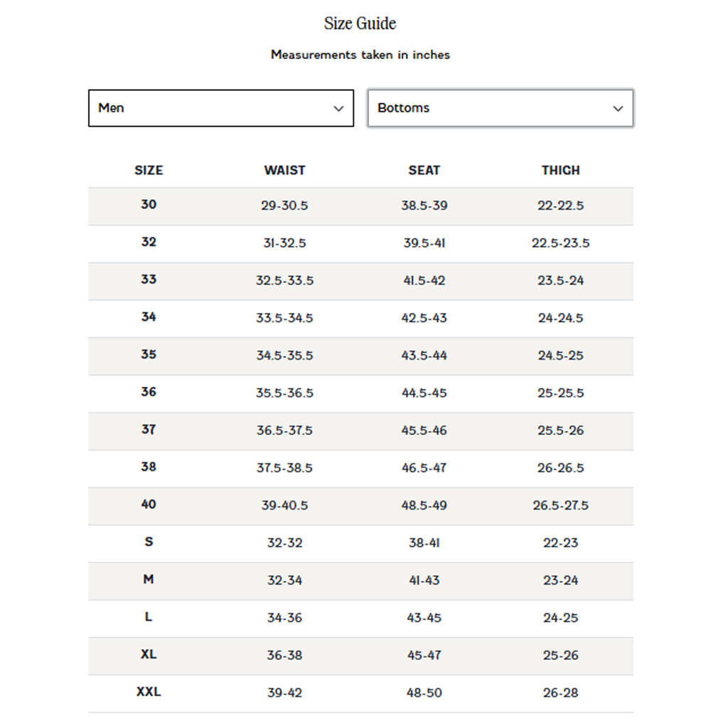Select the size 32 row label

pos(149,242)
